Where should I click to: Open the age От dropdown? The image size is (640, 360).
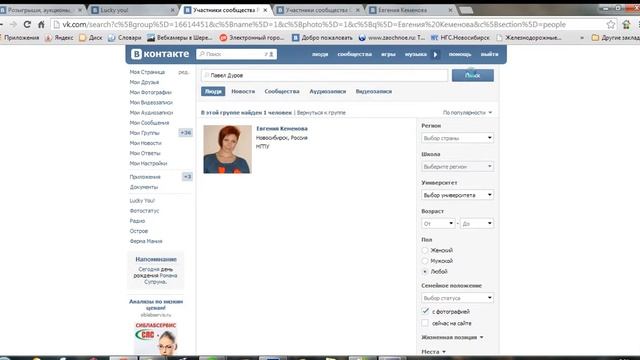[x=438, y=224]
